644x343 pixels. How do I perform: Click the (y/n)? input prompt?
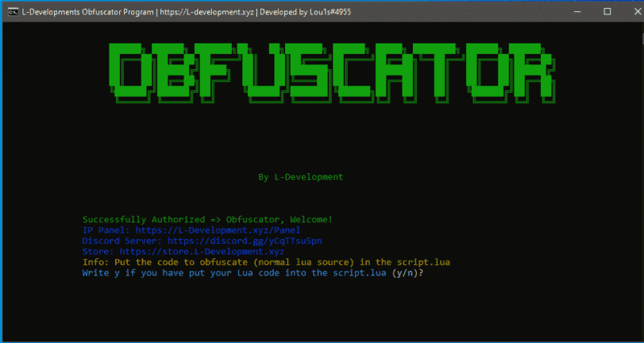(x=407, y=273)
